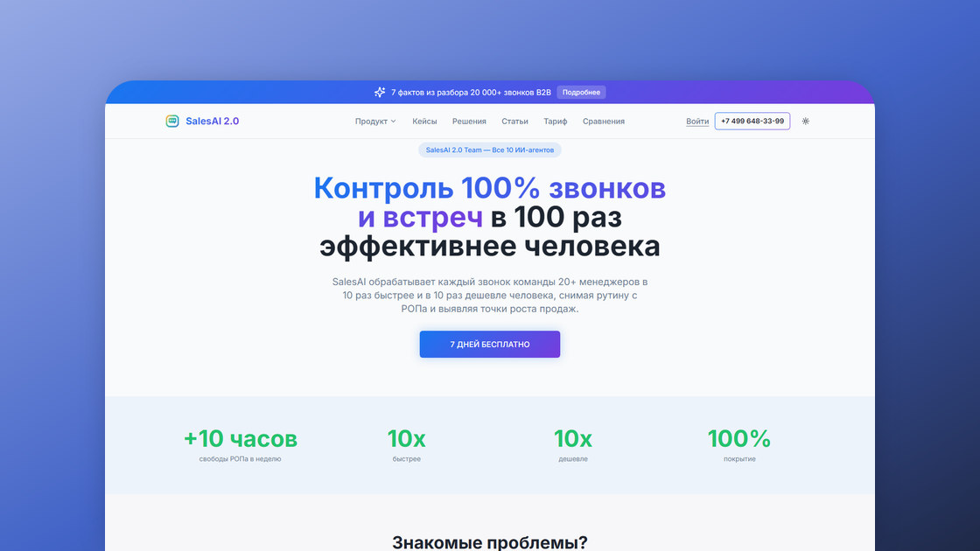This screenshot has height=551, width=980.
Task: Click the headline Контроль 100% звонков
Action: (489, 188)
